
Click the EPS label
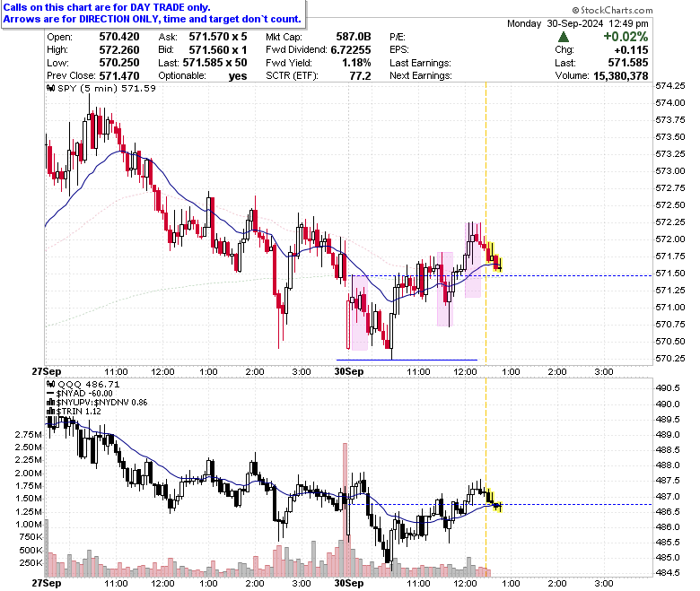[398, 50]
